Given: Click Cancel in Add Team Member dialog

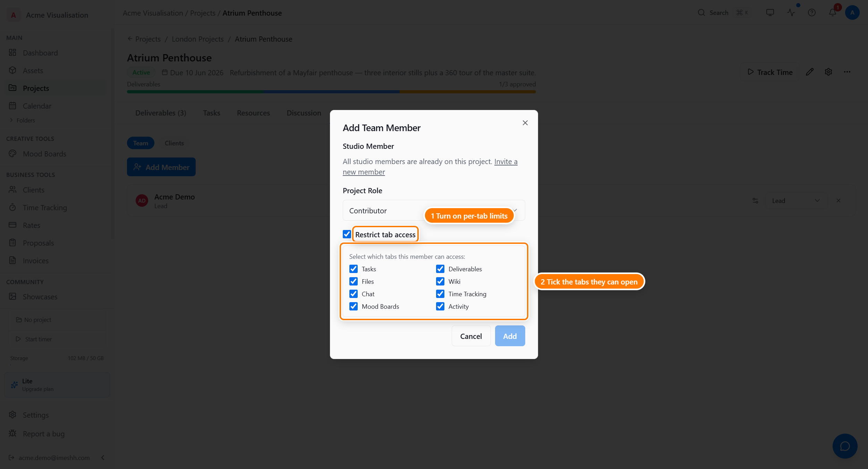Looking at the screenshot, I should click(x=471, y=336).
